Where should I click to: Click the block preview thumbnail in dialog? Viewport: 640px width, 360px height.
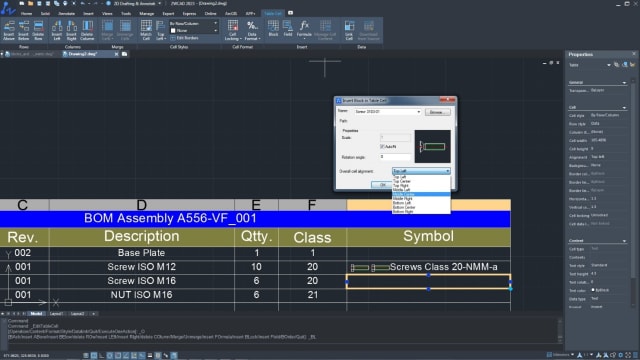[433, 146]
